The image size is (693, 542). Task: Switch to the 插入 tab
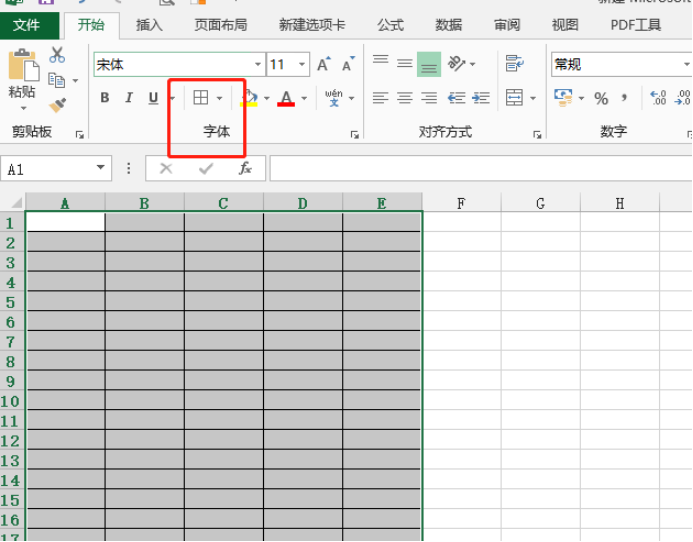(149, 25)
